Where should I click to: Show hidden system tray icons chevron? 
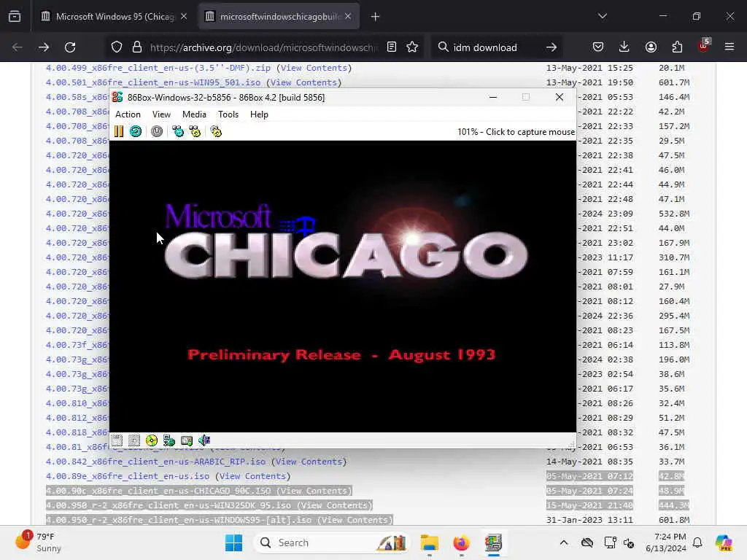click(x=564, y=542)
